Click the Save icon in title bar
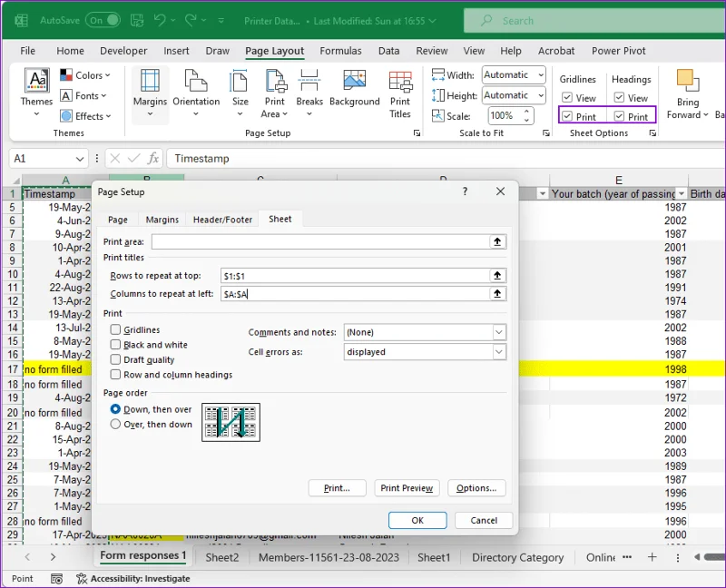The height and width of the screenshot is (588, 726). pos(137,20)
